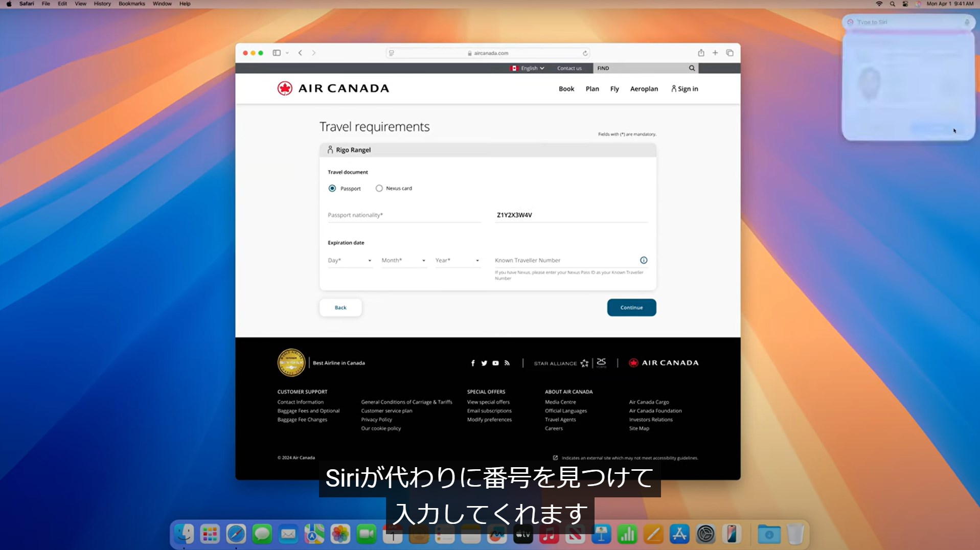The image size is (980, 550).
Task: Open the File menu
Action: point(46,4)
